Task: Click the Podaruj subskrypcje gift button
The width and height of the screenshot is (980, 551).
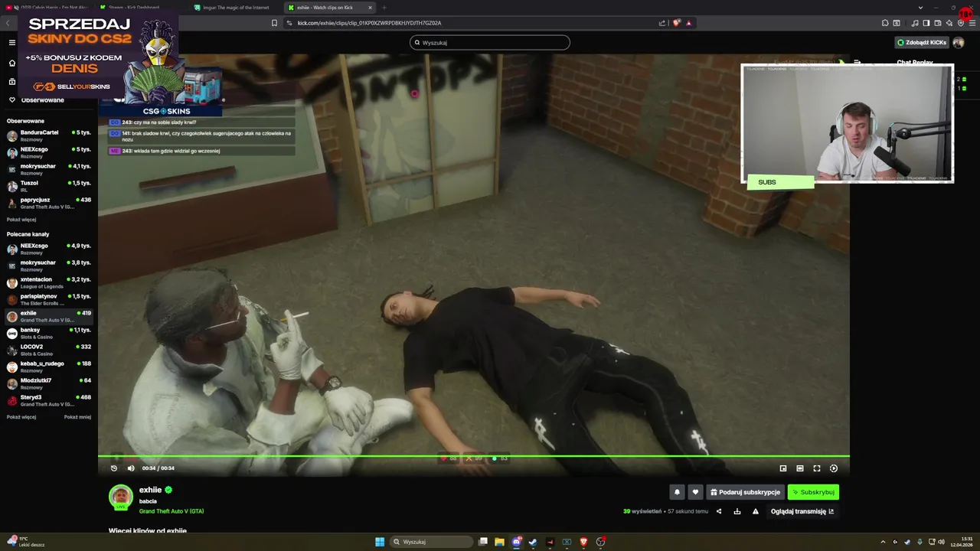Action: (745, 492)
